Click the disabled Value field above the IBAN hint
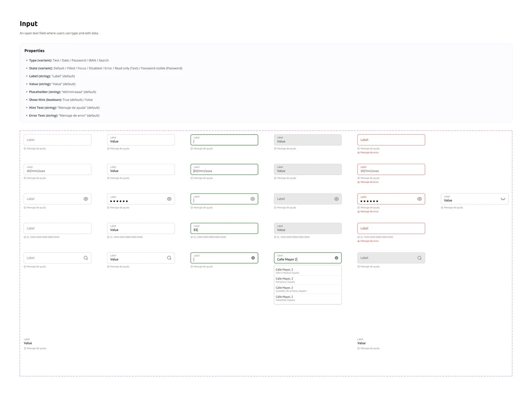 coord(308,229)
